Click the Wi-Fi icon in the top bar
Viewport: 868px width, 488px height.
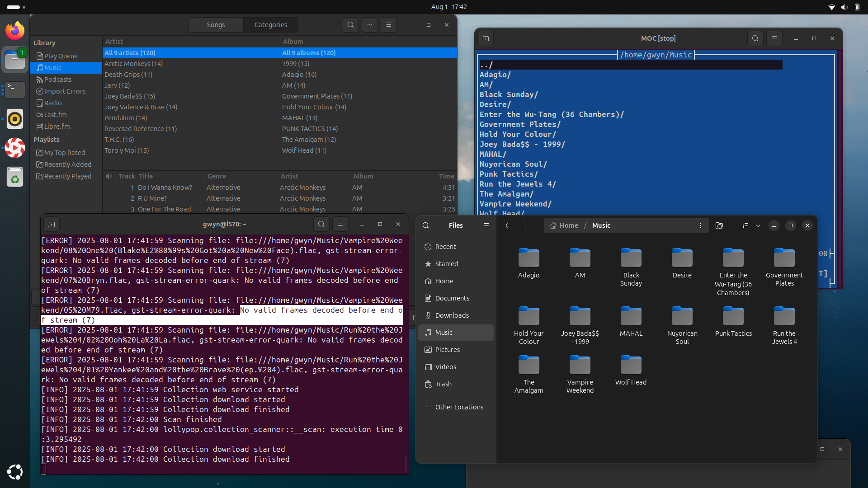[831, 7]
